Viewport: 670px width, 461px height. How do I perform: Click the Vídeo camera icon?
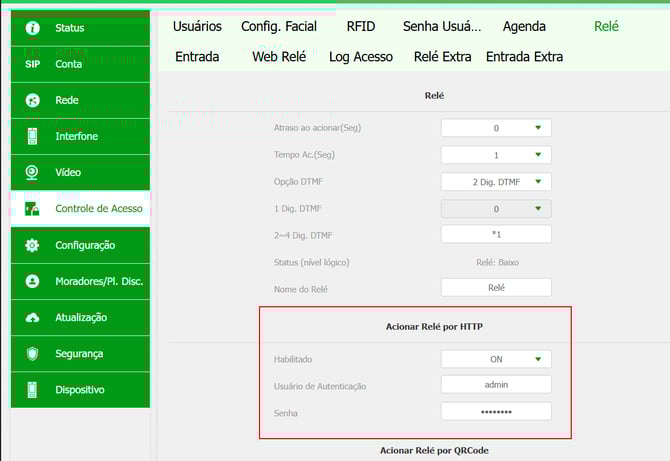click(x=32, y=172)
